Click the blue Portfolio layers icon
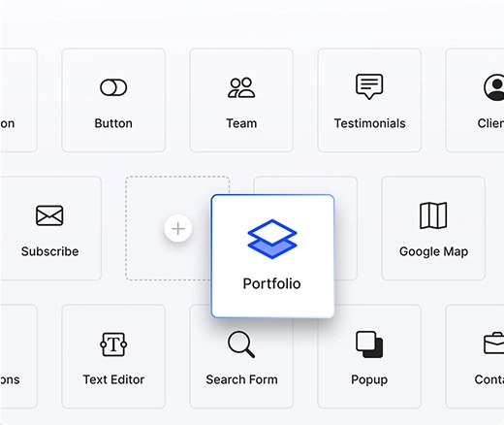The height and width of the screenshot is (425, 504). coord(272,239)
